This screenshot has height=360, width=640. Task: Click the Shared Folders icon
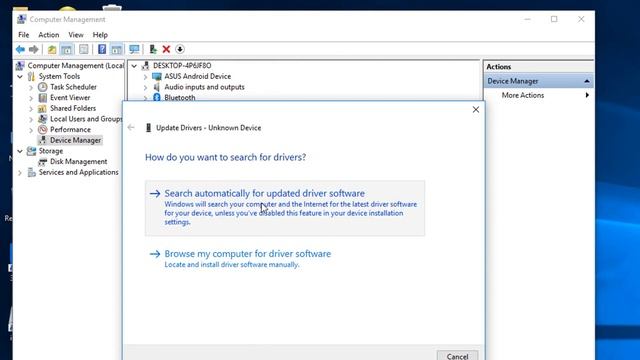(42, 108)
